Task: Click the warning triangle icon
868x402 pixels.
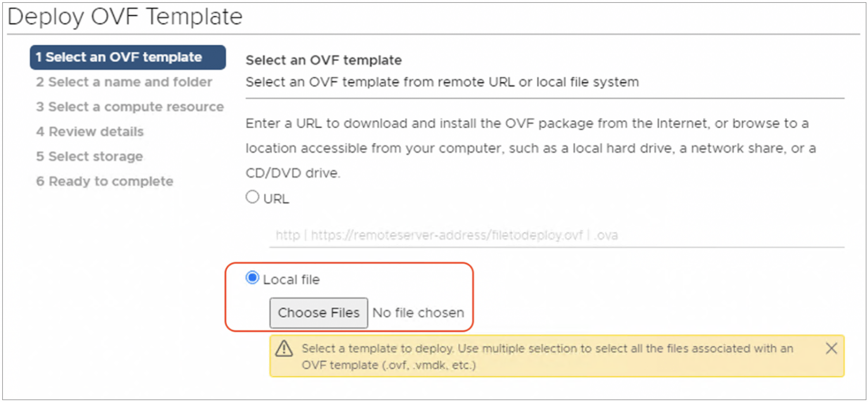Action: click(284, 349)
